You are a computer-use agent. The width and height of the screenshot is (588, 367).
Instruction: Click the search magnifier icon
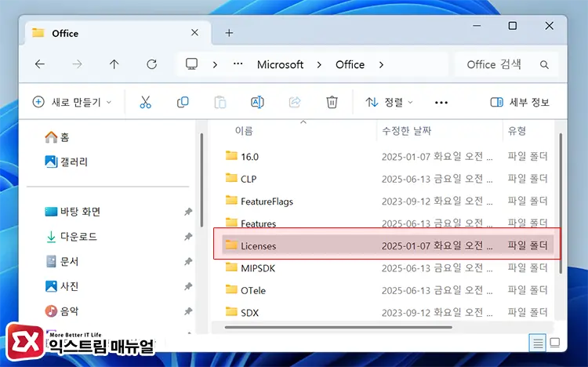[544, 64]
